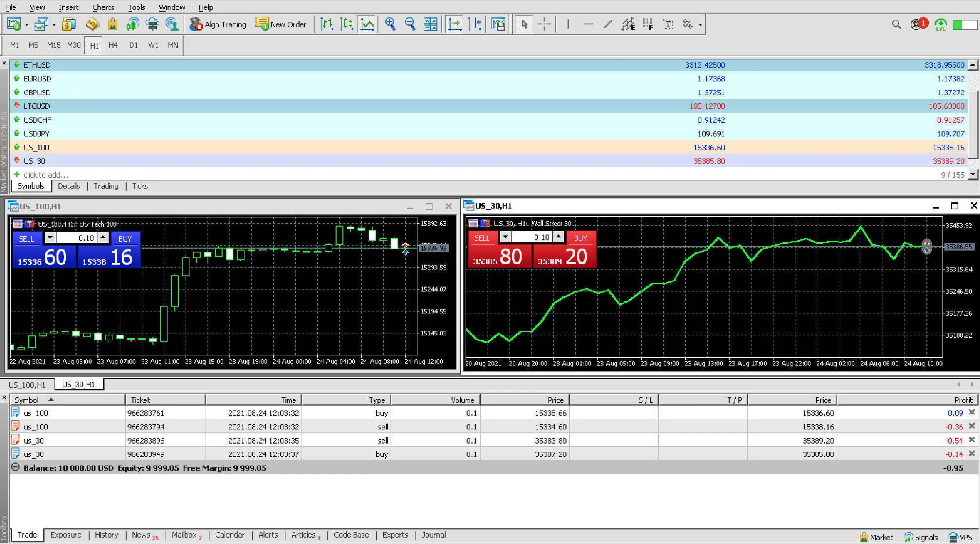Toggle the chart shift option
This screenshot has width=980, height=544.
point(475,24)
